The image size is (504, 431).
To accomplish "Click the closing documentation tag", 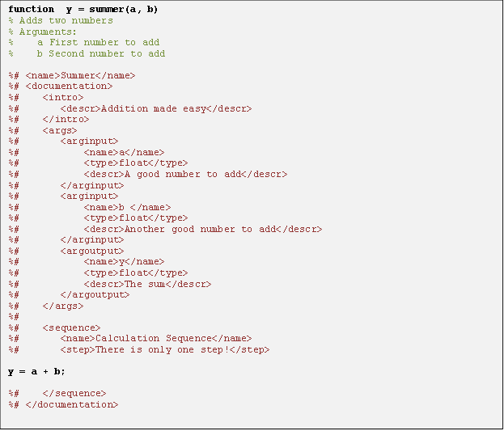I will 72,404.
